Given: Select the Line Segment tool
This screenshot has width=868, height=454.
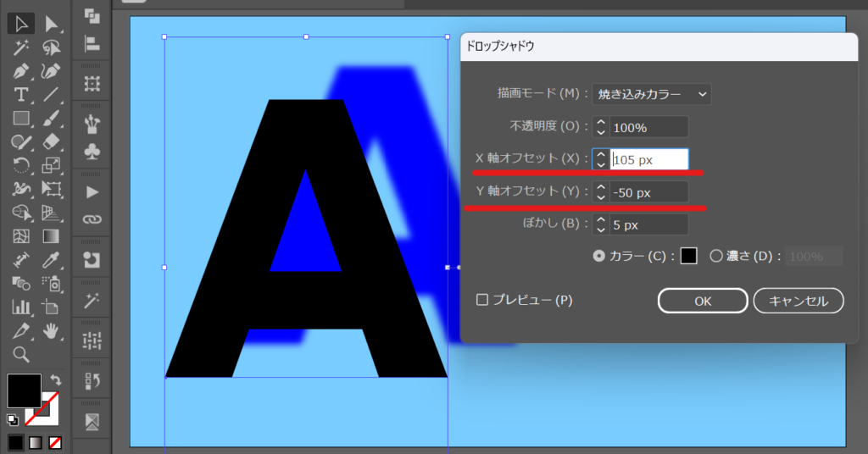Looking at the screenshot, I should pyautogui.click(x=51, y=95).
